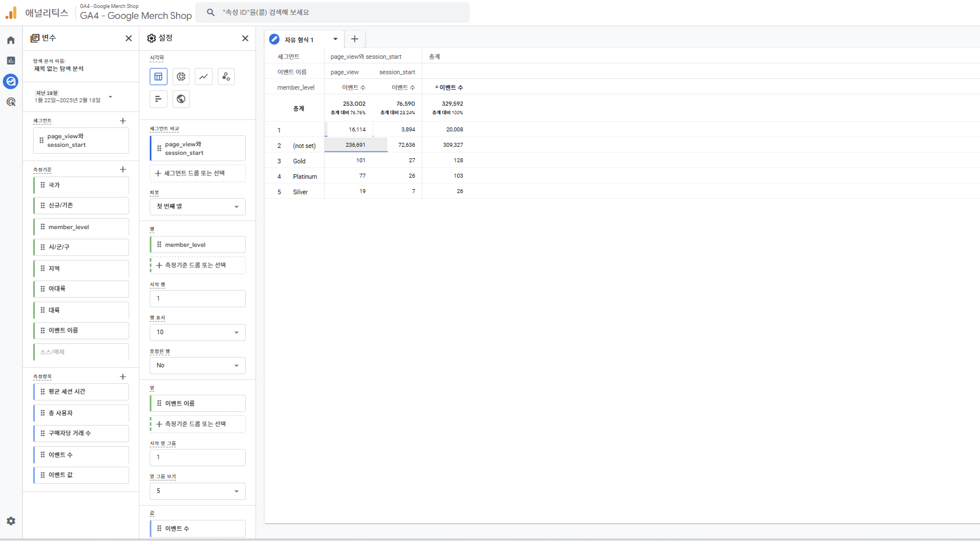980x541 pixels.
Task: Click the 시작 행 input field
Action: [198, 299]
